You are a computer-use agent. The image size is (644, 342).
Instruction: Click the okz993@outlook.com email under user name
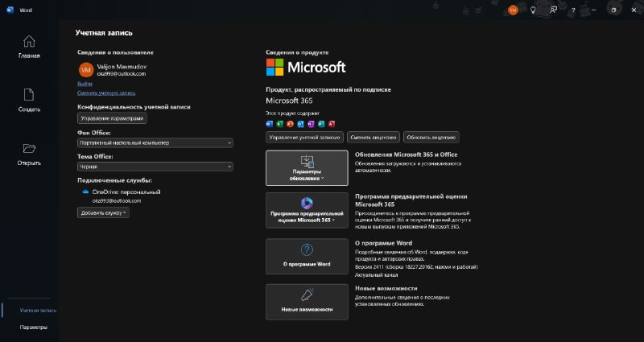point(122,74)
